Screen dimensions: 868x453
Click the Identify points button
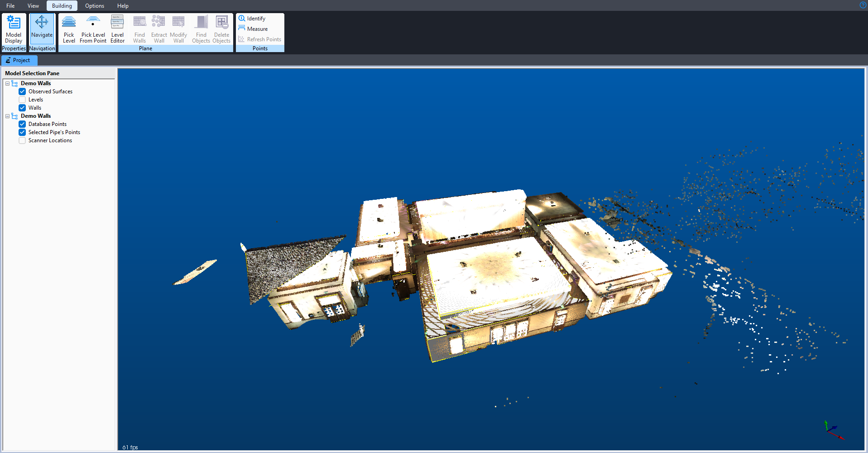pos(256,19)
